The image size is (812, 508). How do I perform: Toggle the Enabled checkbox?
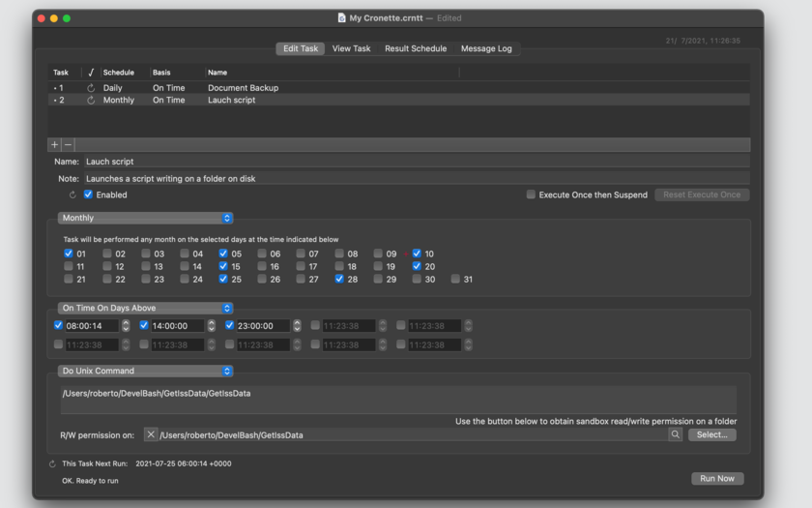(x=88, y=194)
